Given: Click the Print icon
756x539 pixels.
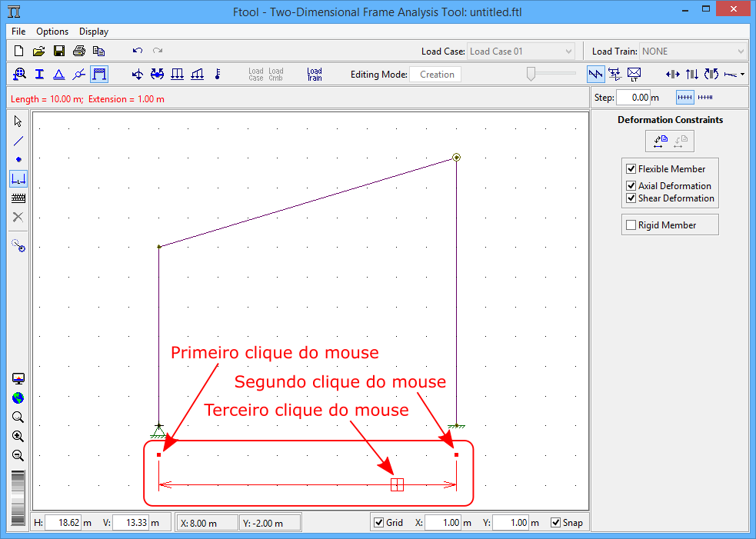Looking at the screenshot, I should tap(78, 52).
